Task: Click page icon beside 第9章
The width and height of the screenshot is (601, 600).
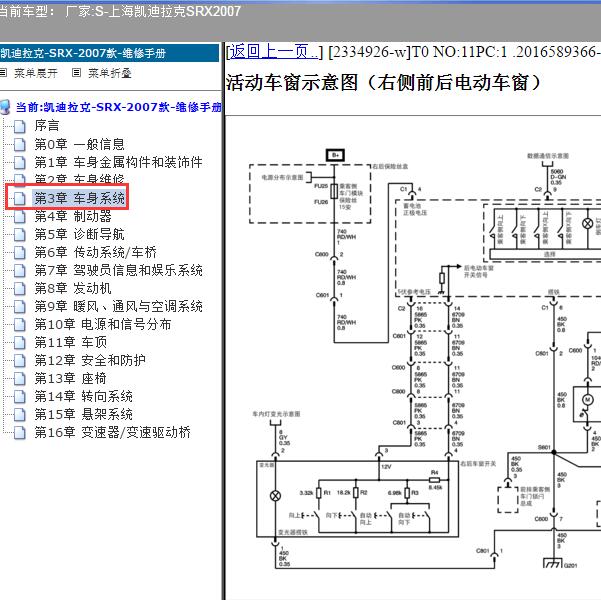Action: click(x=20, y=306)
